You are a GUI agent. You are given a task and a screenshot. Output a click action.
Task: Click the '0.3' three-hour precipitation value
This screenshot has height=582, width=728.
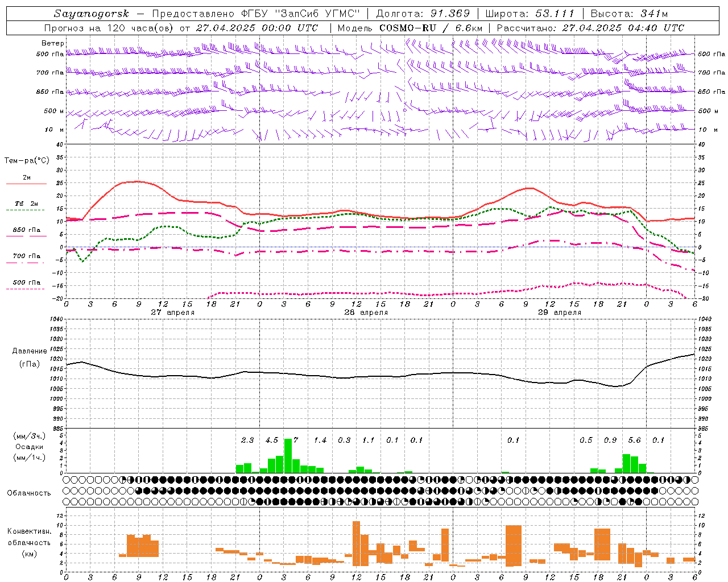tap(344, 440)
